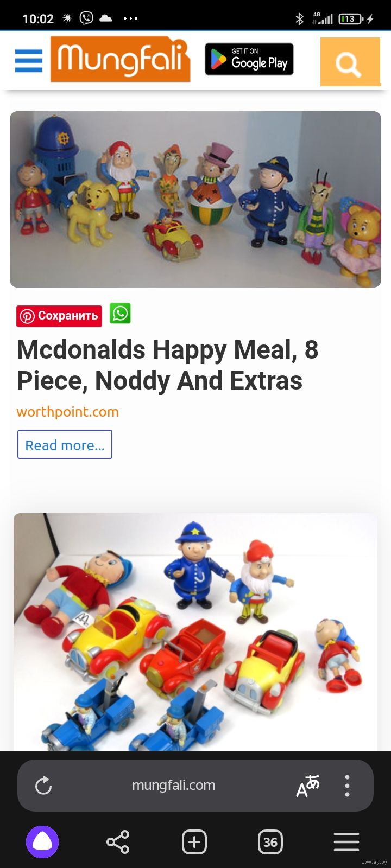391x868 pixels.
Task: Open the orange search button
Action: pyautogui.click(x=350, y=62)
